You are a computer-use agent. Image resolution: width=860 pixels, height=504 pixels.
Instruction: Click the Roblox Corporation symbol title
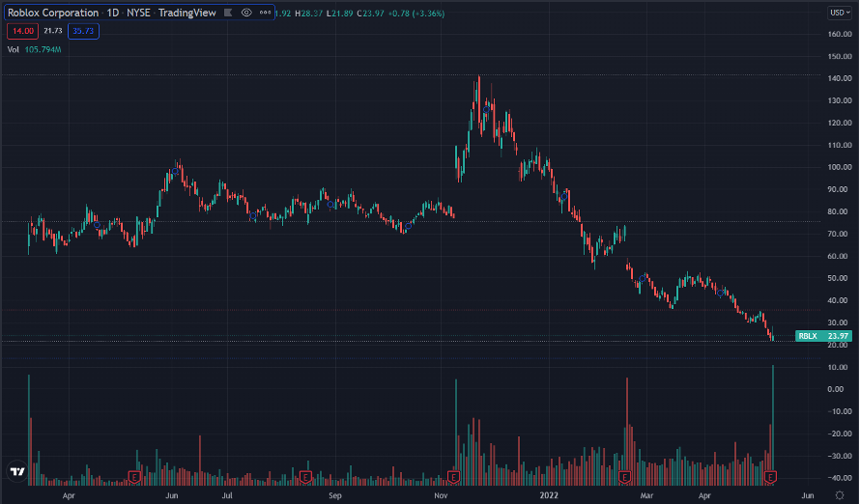(x=53, y=13)
